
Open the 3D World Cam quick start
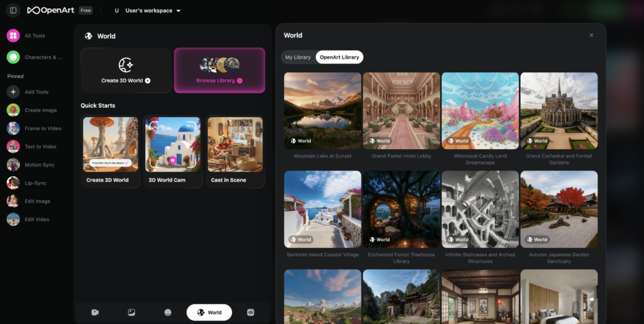click(173, 152)
